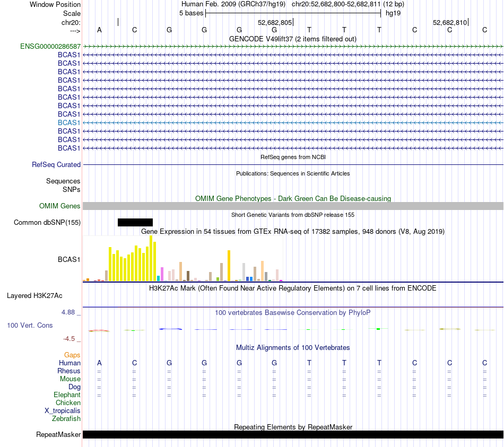
Task: Open the GTEx Gene Expression track title
Action: (x=293, y=231)
